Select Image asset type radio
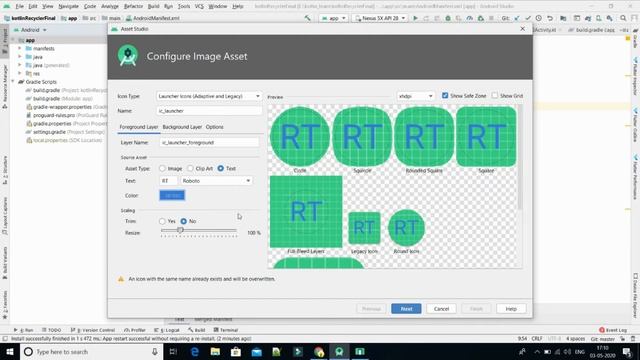The width and height of the screenshot is (640, 360). tap(162, 168)
